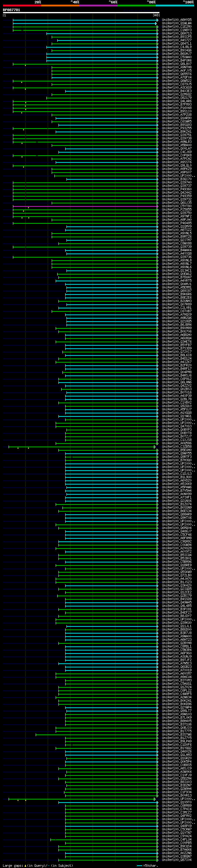
Task: Select the UniRef100_O82179 label
Action: click(x=177, y=98)
